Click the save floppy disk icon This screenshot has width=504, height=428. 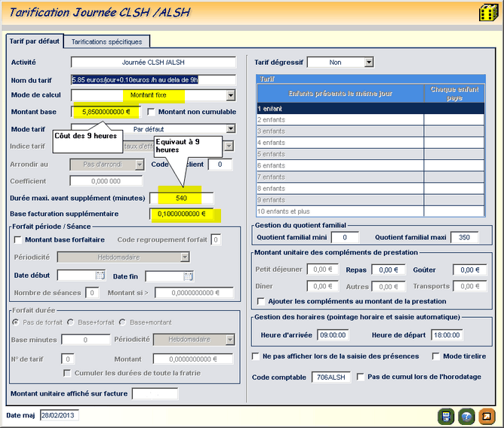447,416
